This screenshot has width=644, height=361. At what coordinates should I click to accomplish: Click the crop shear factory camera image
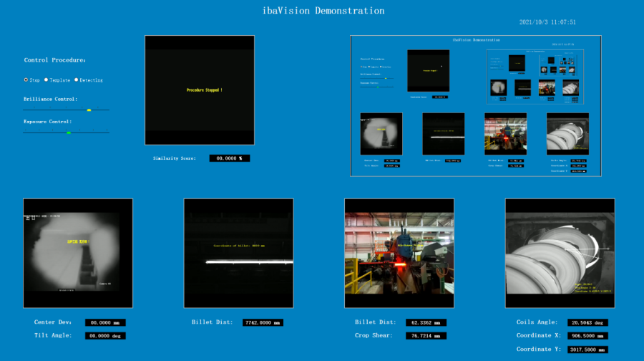(x=399, y=254)
